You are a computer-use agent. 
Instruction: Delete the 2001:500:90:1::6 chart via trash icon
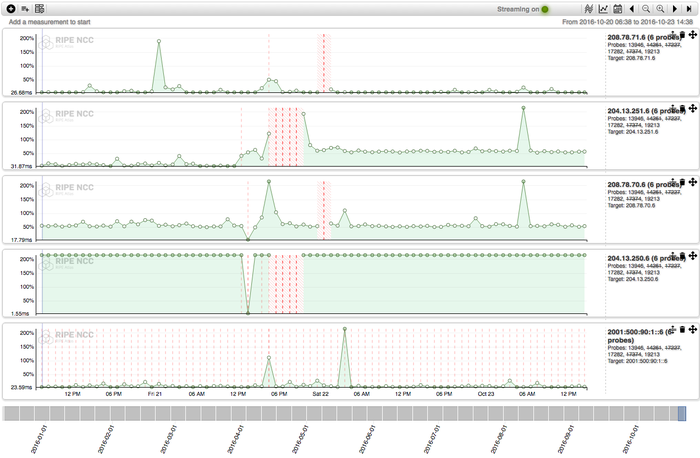click(x=682, y=329)
